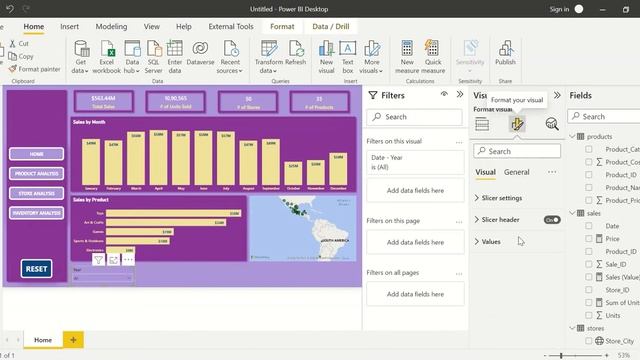
Task: Check the Date field in sales
Action: (x=589, y=226)
